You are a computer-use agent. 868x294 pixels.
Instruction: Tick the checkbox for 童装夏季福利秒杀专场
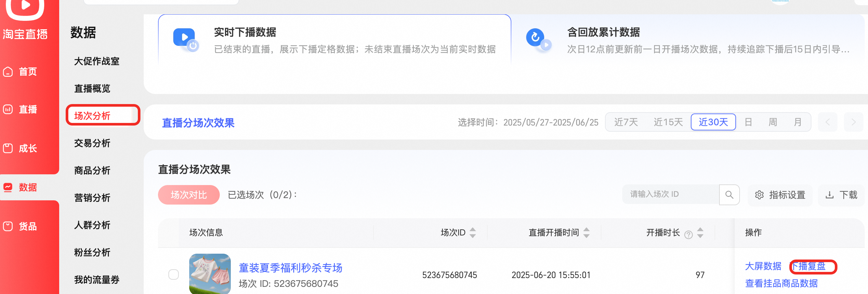pyautogui.click(x=174, y=274)
